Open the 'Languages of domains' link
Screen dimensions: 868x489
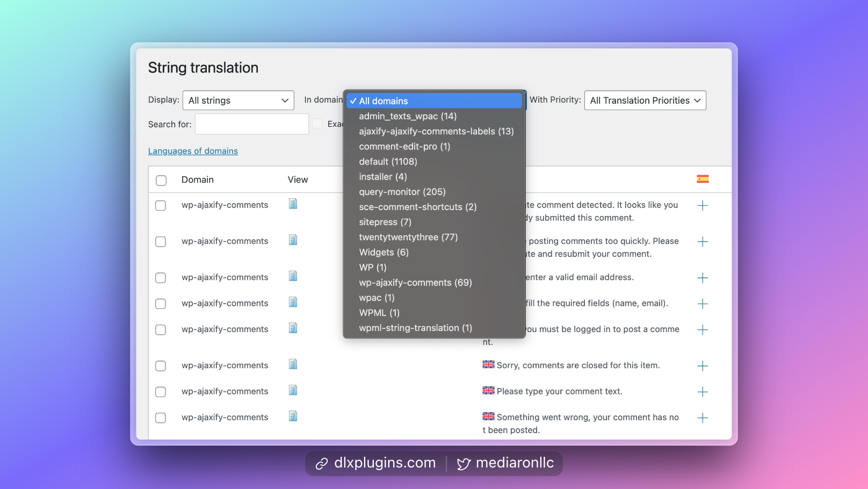pos(193,151)
